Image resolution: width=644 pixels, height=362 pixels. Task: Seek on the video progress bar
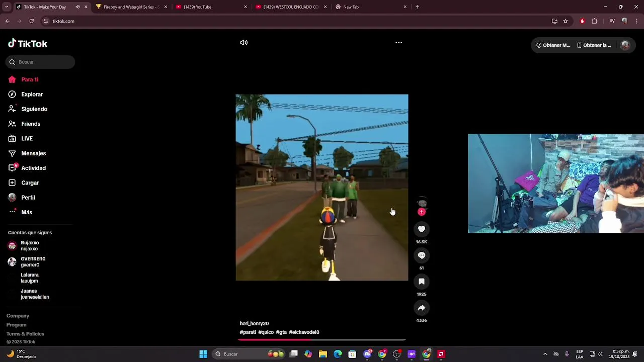click(x=322, y=340)
